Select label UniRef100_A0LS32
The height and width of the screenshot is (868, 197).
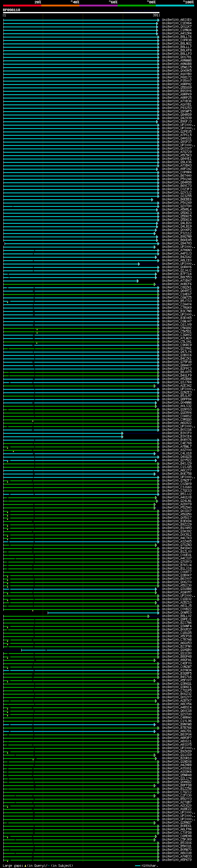(177, 406)
